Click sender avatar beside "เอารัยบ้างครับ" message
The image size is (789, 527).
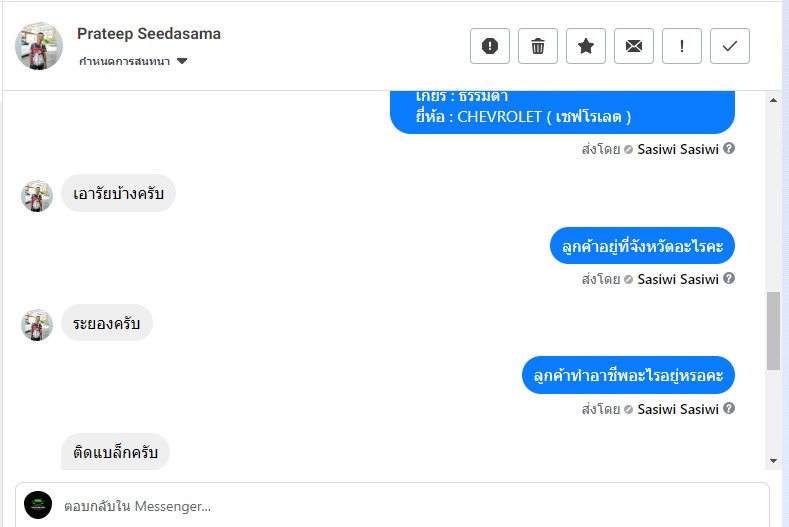tap(37, 195)
